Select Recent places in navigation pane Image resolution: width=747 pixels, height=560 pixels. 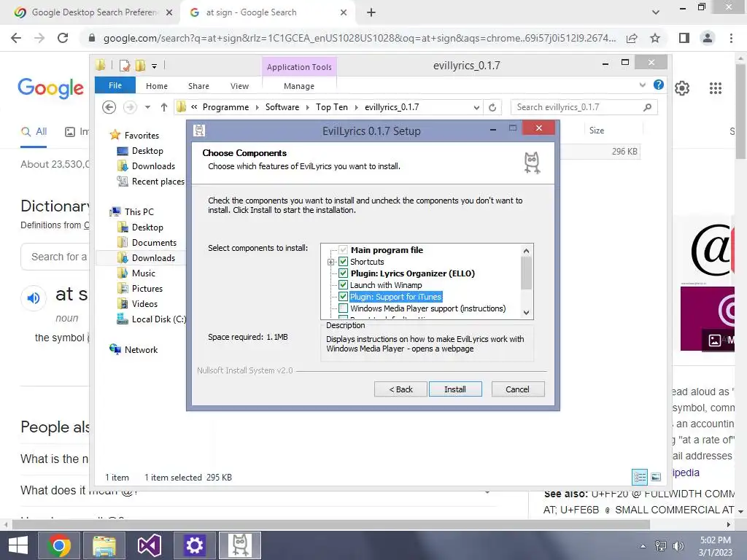click(158, 182)
